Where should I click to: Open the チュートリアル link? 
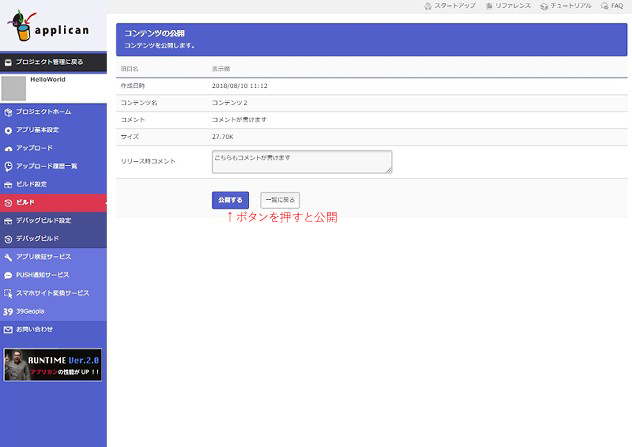click(566, 6)
